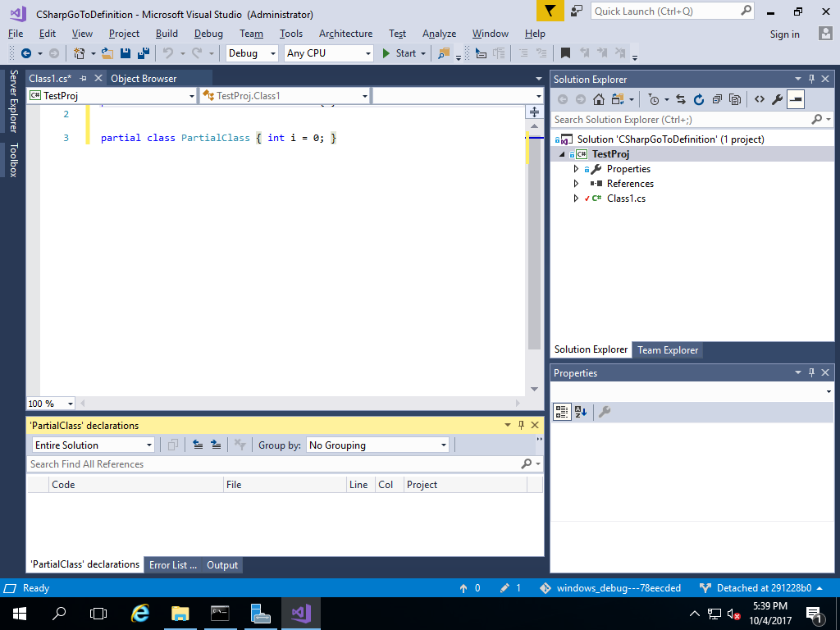Viewport: 840px width, 630px height.
Task: Open the File menu
Action: (16, 33)
